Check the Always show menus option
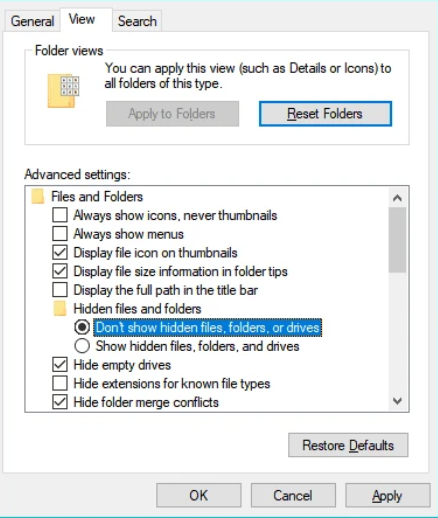The width and height of the screenshot is (438, 518). (60, 234)
